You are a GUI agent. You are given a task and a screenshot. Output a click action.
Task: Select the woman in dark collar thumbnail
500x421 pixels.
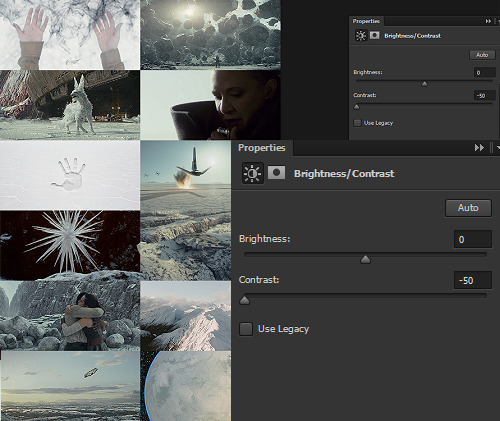pyautogui.click(x=210, y=105)
